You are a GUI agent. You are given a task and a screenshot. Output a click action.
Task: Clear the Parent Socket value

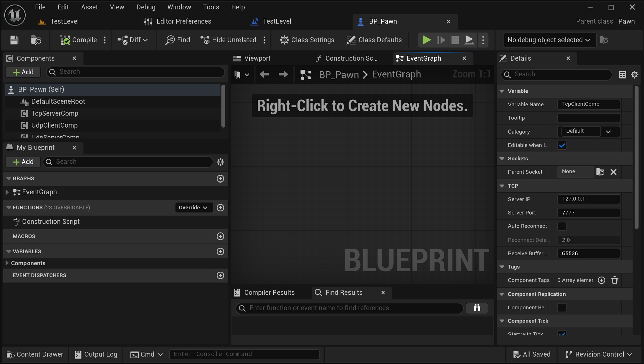pos(613,172)
